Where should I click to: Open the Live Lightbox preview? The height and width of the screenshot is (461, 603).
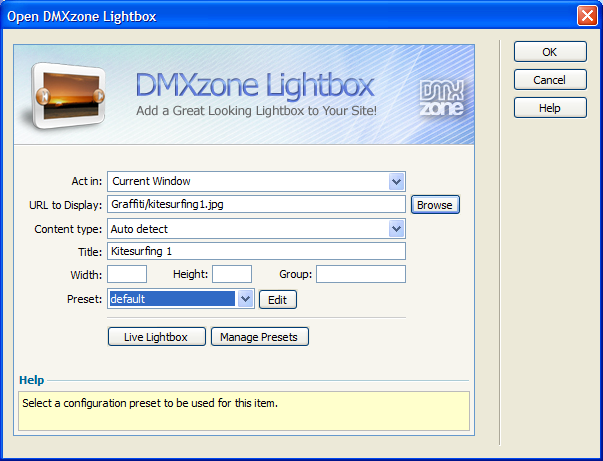point(157,337)
